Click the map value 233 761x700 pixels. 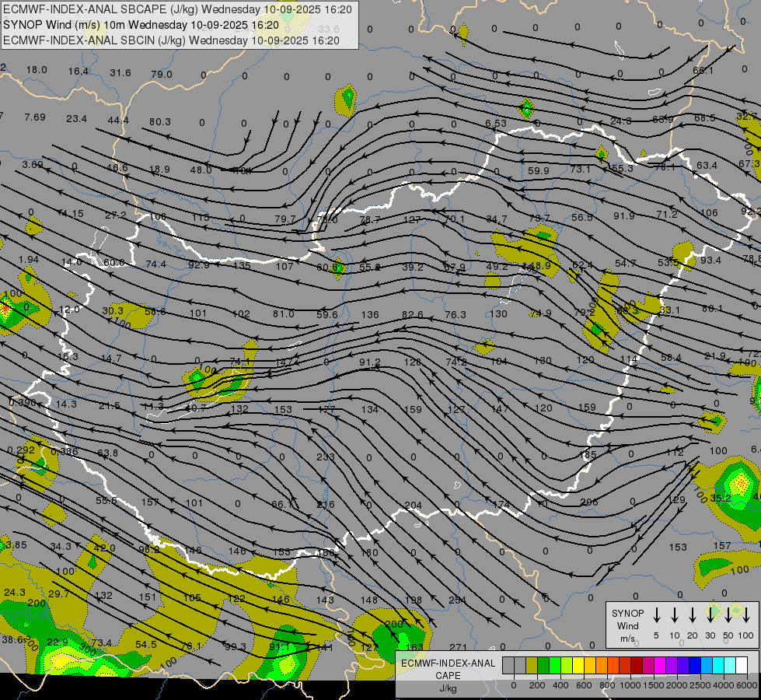[x=325, y=457]
